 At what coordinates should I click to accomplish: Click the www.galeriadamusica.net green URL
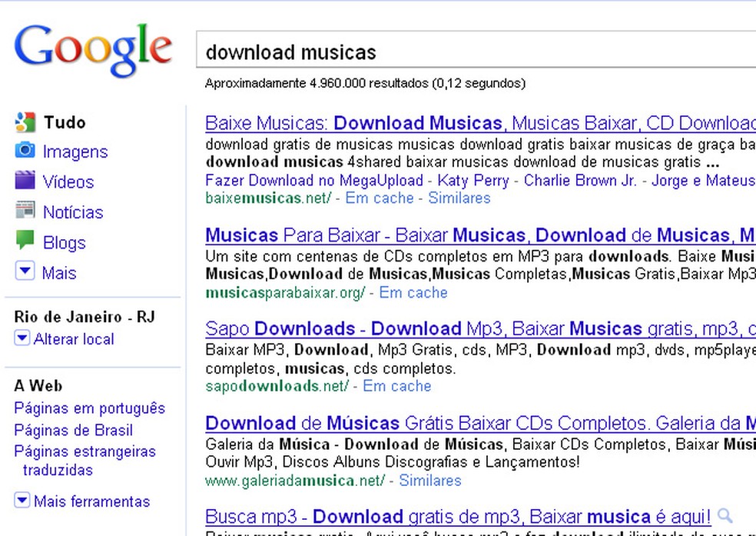(295, 481)
